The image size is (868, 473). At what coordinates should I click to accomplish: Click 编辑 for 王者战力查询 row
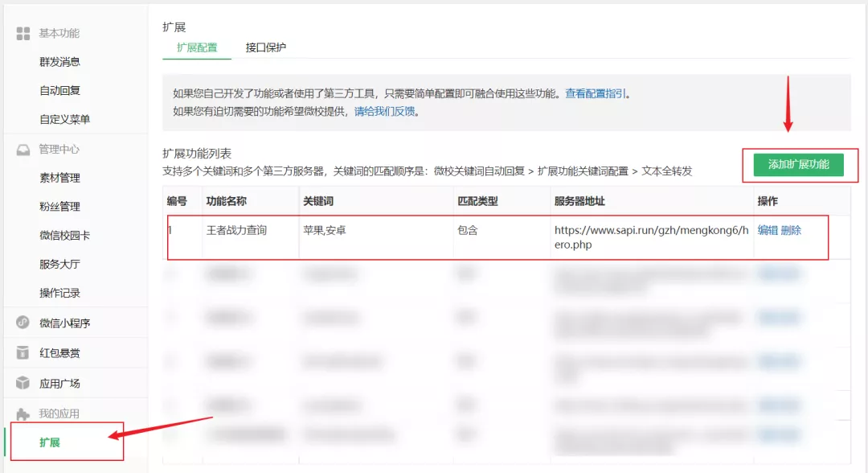[768, 230]
